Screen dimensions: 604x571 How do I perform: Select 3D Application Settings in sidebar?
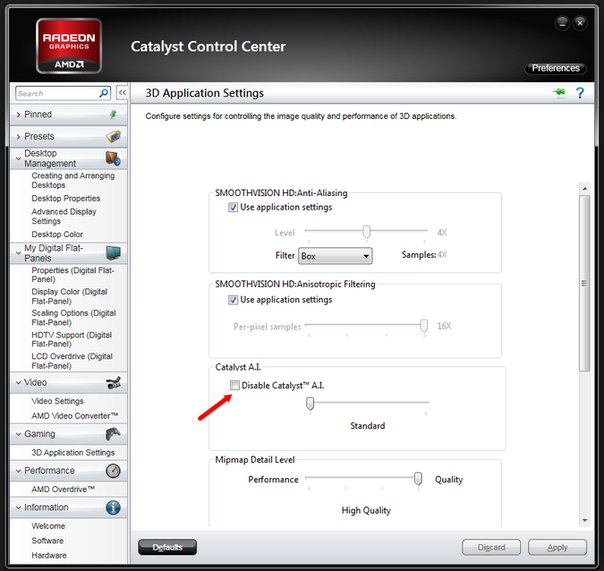pos(73,452)
